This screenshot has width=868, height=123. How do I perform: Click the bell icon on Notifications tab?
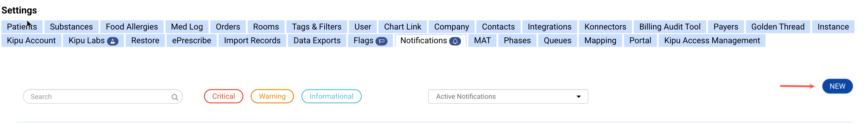(x=455, y=41)
